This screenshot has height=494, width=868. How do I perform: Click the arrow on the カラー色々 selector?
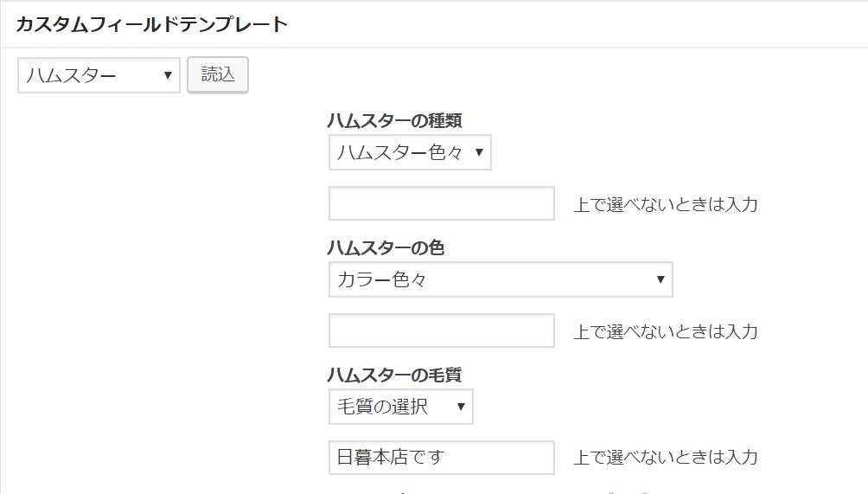click(x=661, y=279)
